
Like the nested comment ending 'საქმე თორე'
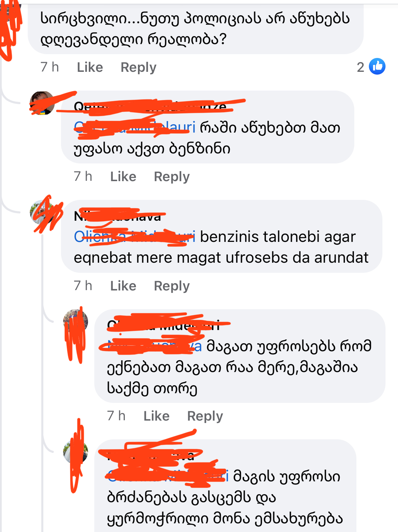[156, 416]
